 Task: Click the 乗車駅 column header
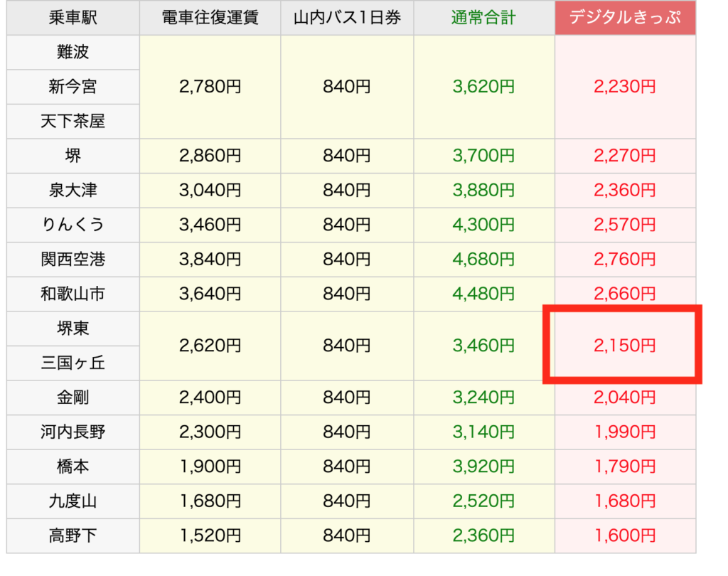pos(73,18)
